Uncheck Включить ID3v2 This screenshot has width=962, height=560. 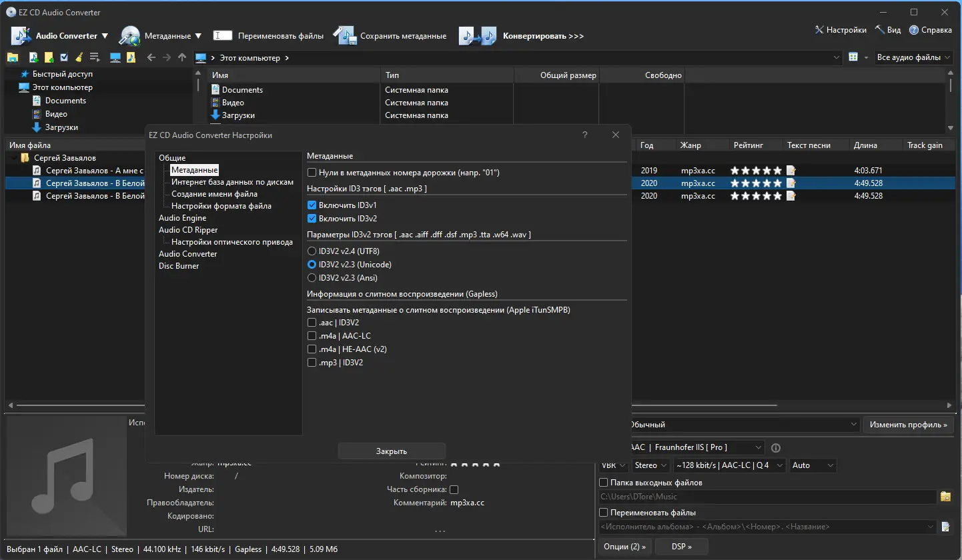click(x=312, y=219)
